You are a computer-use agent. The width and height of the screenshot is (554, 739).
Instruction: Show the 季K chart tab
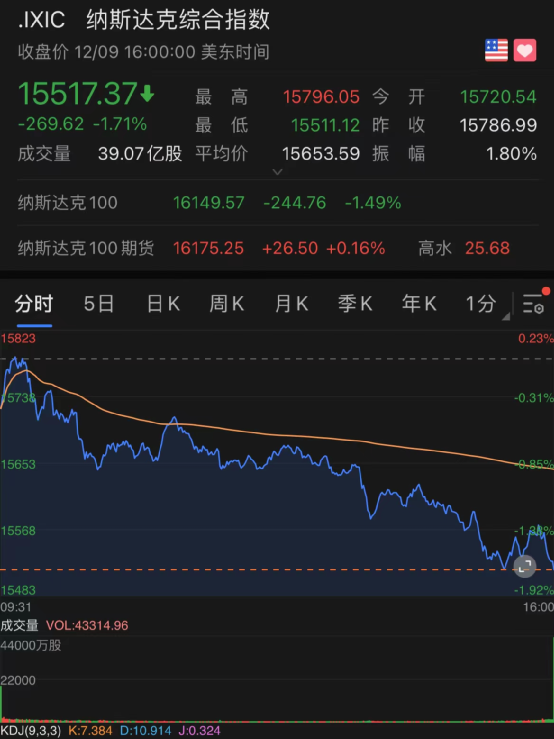coord(355,304)
